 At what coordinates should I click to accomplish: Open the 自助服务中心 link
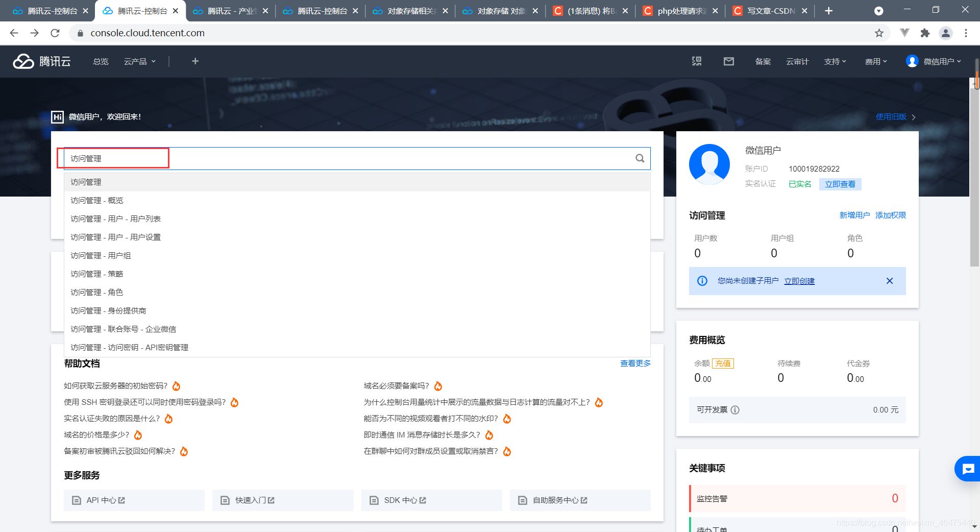coord(580,500)
